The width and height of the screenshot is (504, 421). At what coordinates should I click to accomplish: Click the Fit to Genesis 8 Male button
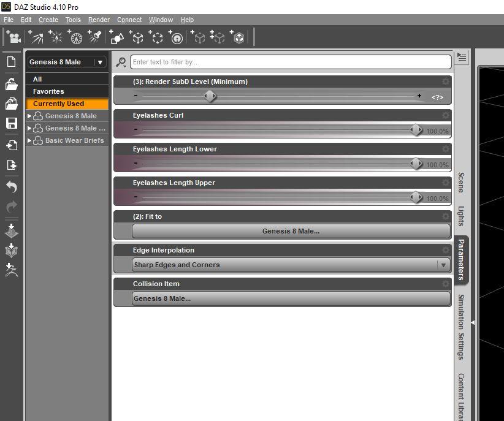pyautogui.click(x=291, y=231)
